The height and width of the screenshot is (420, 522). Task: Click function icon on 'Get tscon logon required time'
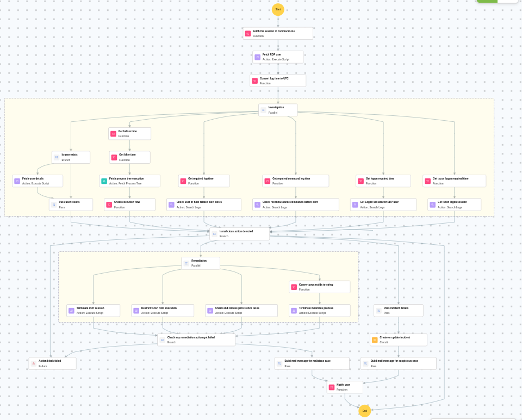[428, 181]
